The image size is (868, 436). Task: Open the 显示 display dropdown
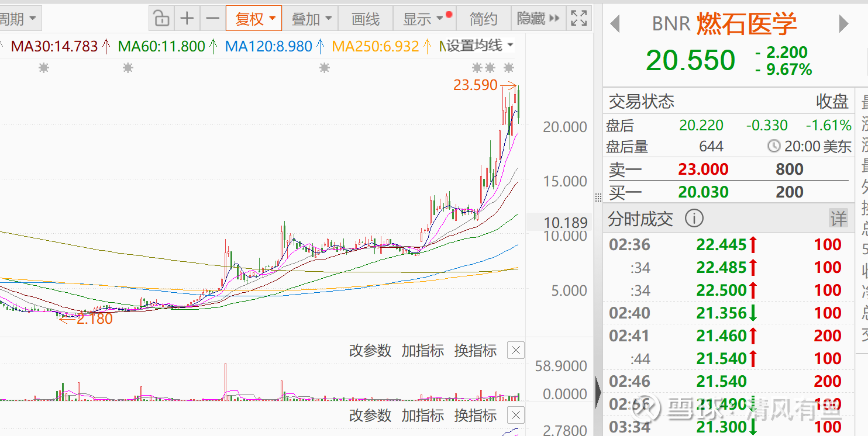pos(425,19)
